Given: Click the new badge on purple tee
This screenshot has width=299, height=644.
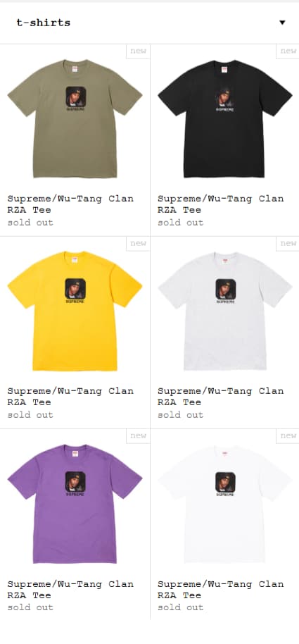Looking at the screenshot, I should click(x=138, y=435).
